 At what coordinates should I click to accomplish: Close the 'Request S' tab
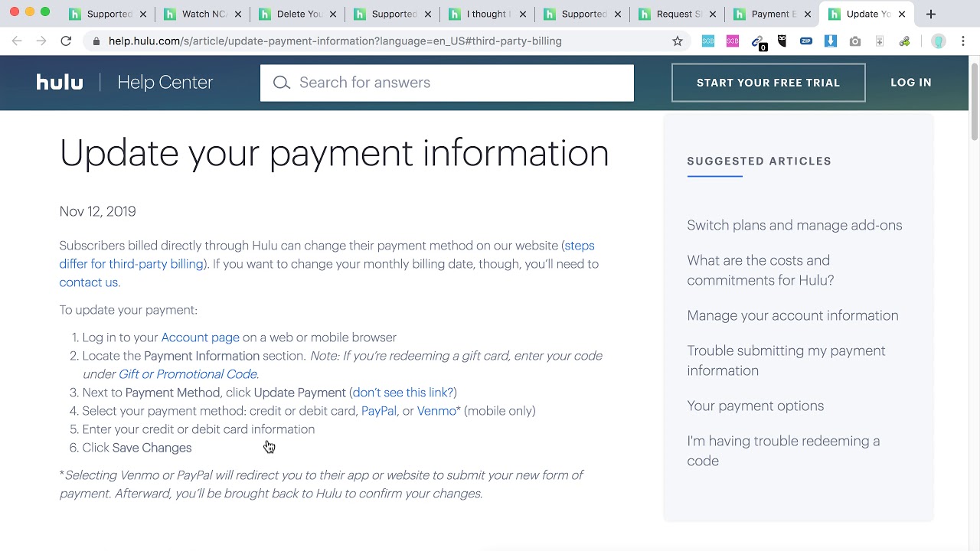(x=713, y=14)
